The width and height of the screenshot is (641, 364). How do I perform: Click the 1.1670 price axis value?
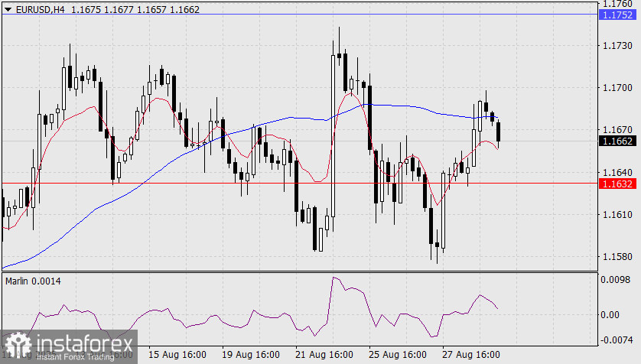tap(618, 130)
